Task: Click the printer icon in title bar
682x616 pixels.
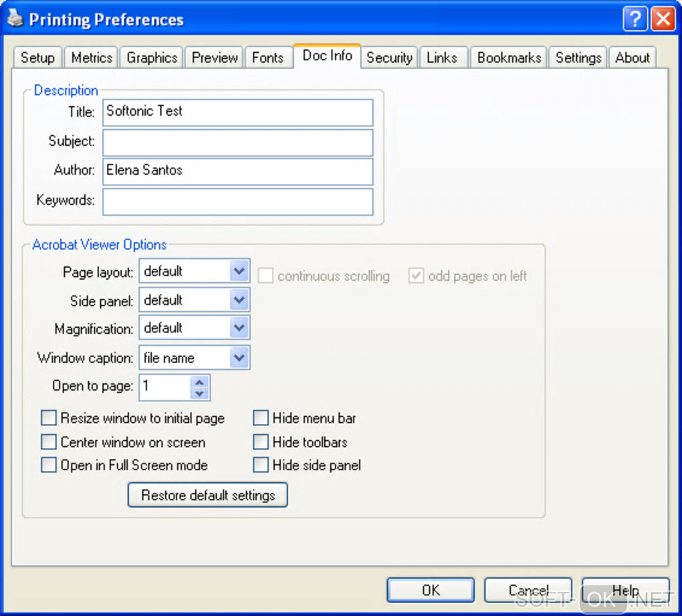Action: tap(15, 18)
